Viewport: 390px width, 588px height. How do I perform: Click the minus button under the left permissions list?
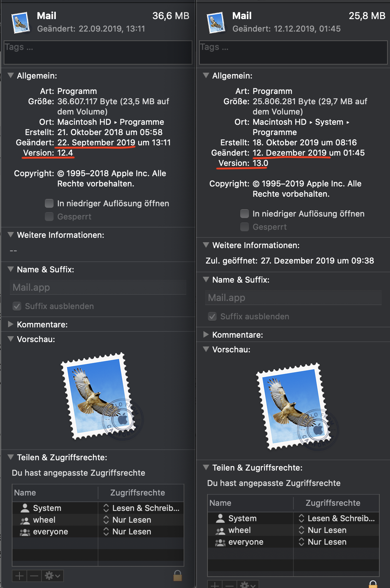click(x=34, y=576)
